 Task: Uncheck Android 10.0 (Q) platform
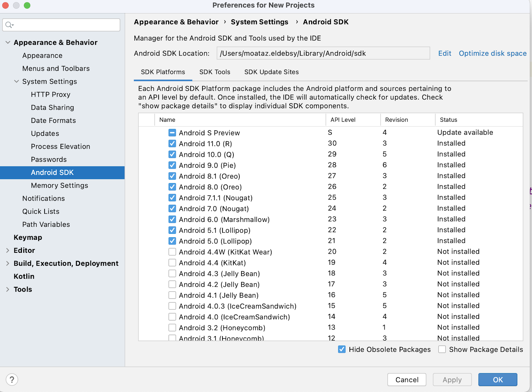tap(172, 154)
